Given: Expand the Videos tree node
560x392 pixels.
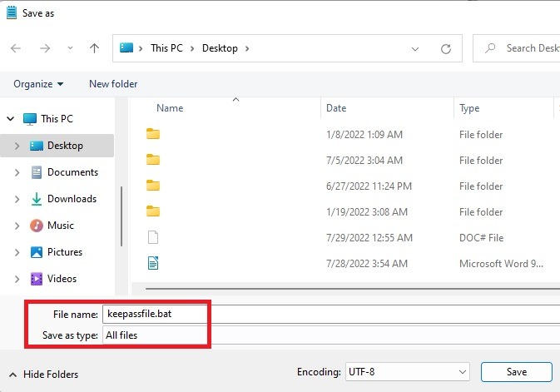Looking at the screenshot, I should 17,279.
